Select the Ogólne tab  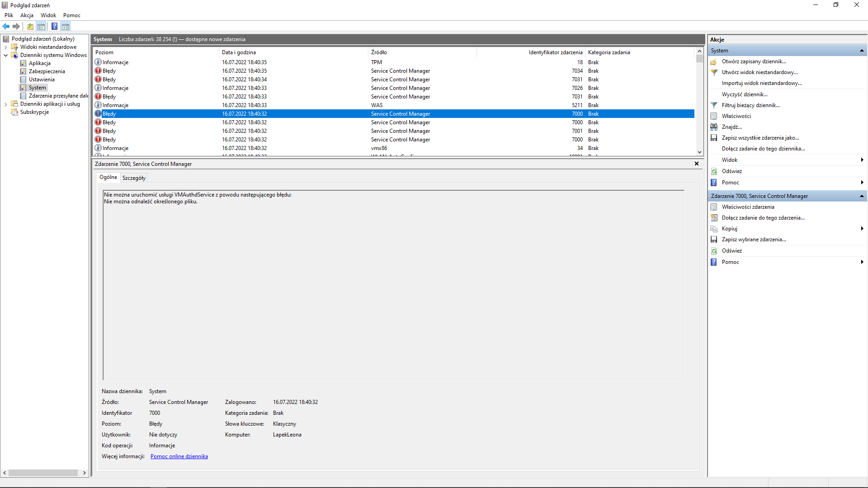108,177
